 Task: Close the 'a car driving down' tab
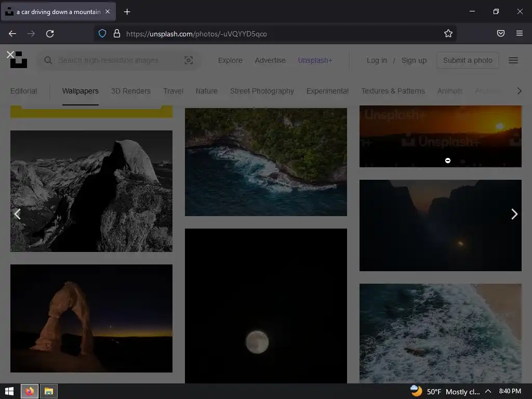click(x=108, y=11)
